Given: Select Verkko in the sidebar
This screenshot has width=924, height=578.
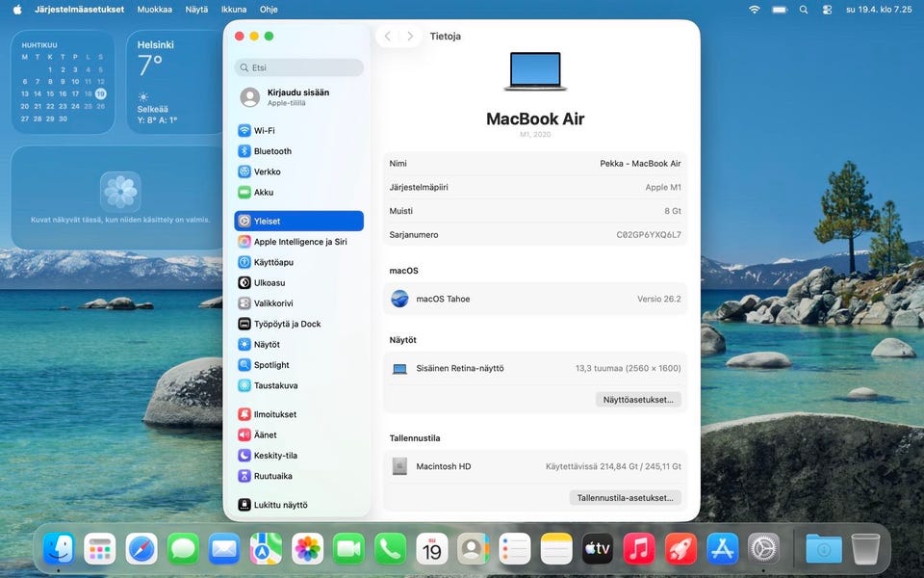Looking at the screenshot, I should [298, 172].
